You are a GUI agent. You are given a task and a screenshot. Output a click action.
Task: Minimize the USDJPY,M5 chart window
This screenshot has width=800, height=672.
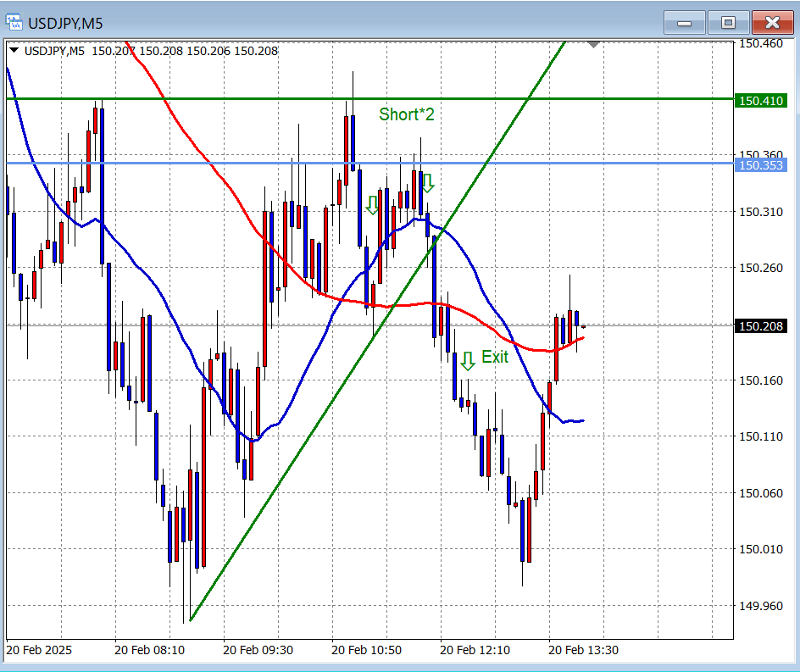[x=685, y=23]
